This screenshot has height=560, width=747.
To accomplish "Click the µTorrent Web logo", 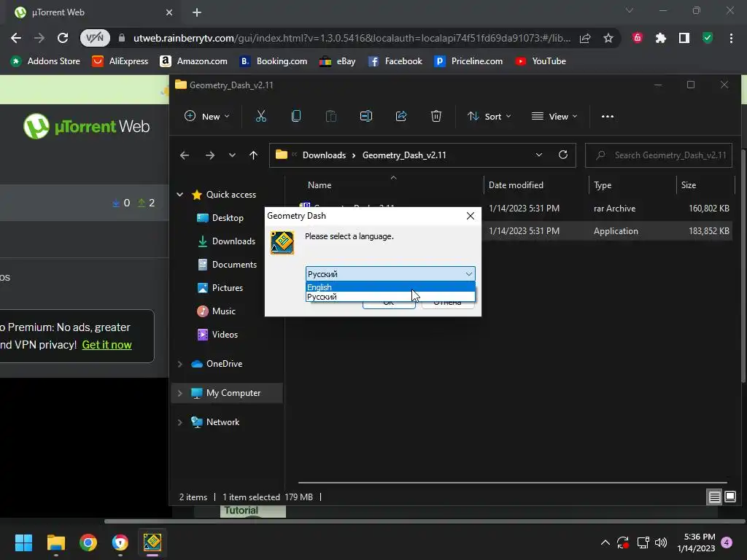I will 87,126.
